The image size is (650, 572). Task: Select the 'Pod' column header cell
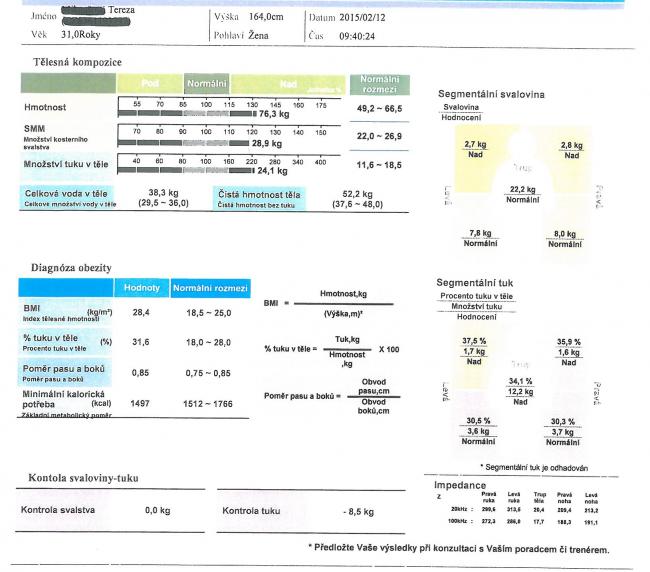150,83
